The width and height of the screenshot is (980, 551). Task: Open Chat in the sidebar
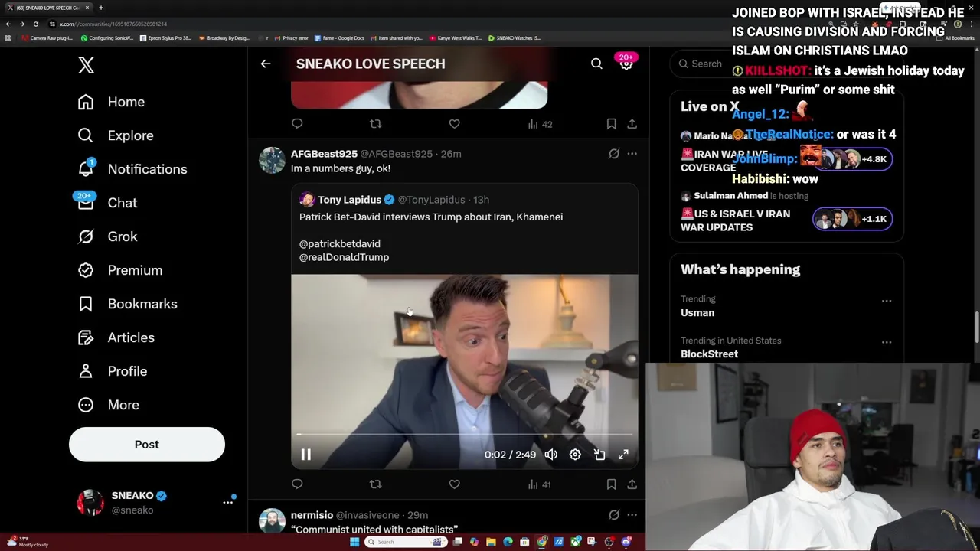[107, 203]
